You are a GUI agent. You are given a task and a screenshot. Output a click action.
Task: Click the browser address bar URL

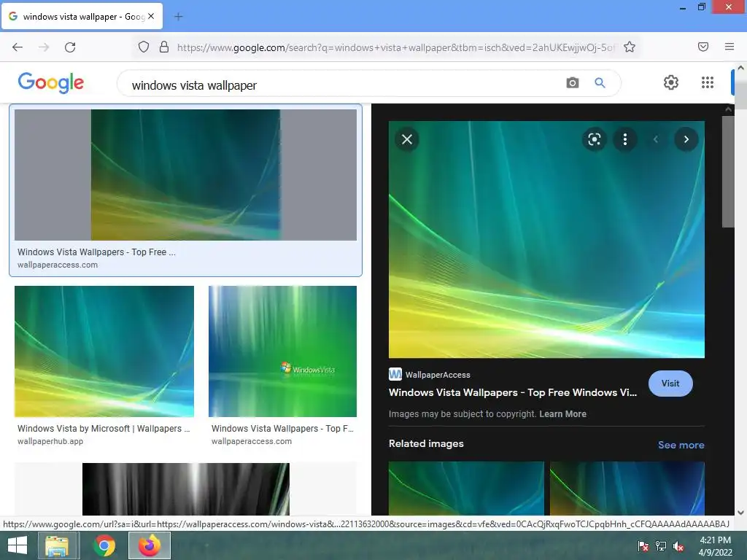(x=395, y=47)
